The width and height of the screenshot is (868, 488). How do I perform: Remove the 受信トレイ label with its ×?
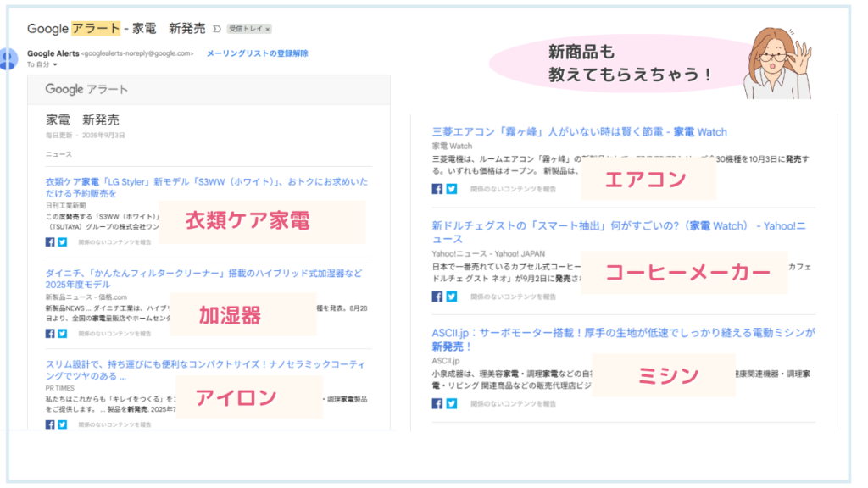point(267,29)
